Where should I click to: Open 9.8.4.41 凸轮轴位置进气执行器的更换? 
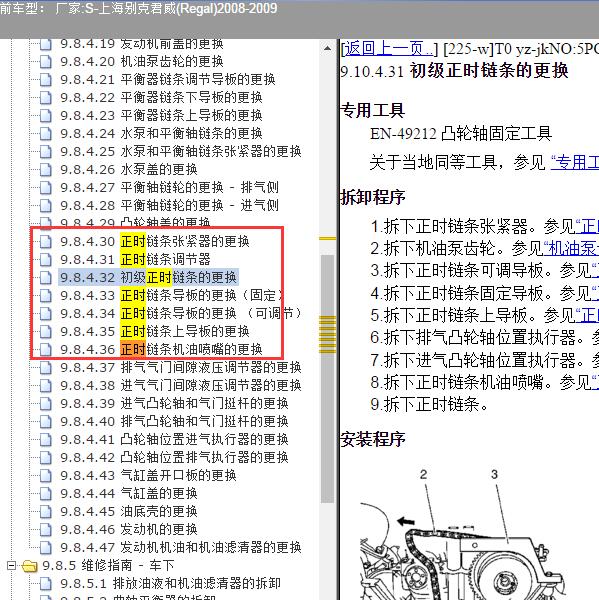click(174, 439)
